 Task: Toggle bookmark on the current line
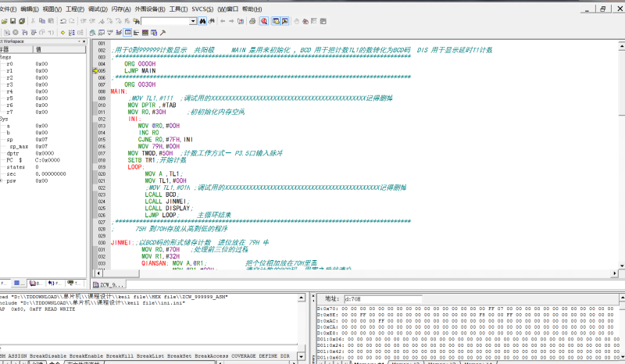tap(102, 21)
